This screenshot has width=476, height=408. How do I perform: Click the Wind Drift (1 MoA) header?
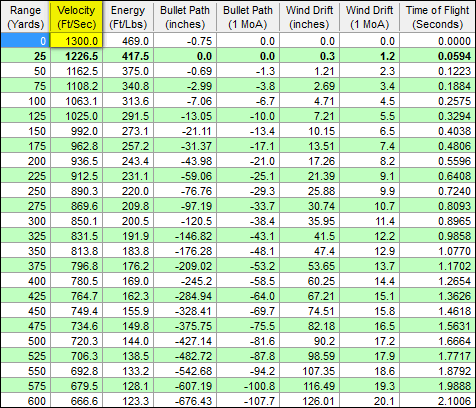click(370, 17)
